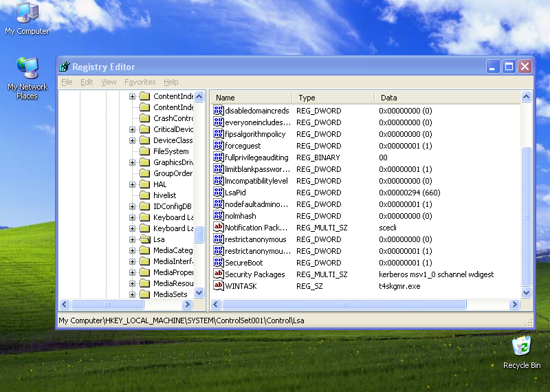
Task: Click the status bar registry path
Action: pyautogui.click(x=181, y=320)
